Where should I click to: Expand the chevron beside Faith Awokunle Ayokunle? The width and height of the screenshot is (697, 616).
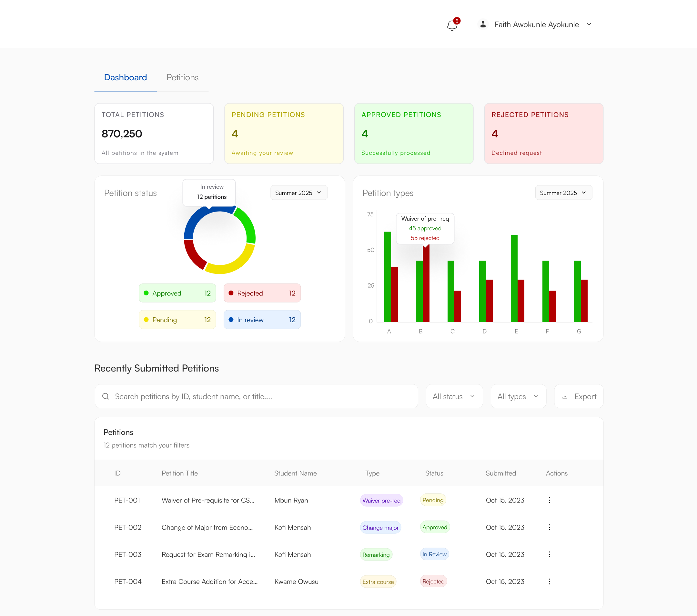[589, 24]
